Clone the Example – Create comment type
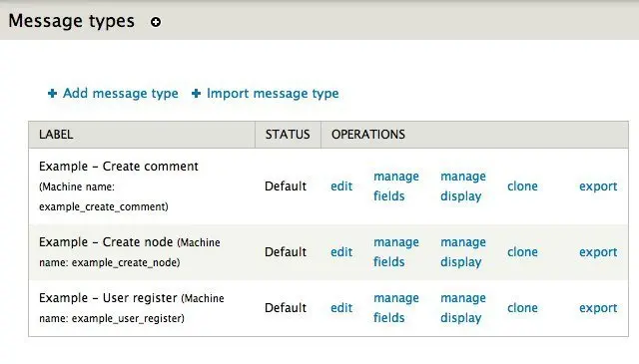Viewport: 639px width, 364px height. pos(522,186)
